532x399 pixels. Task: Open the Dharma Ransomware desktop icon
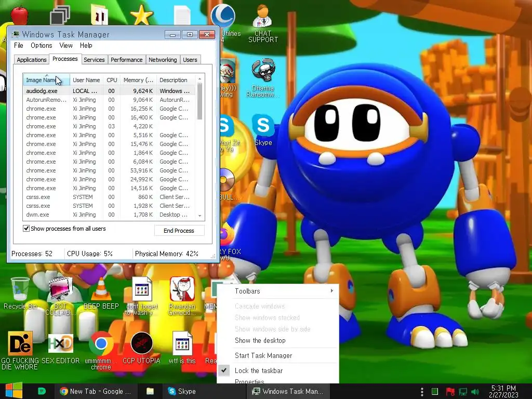[263, 78]
